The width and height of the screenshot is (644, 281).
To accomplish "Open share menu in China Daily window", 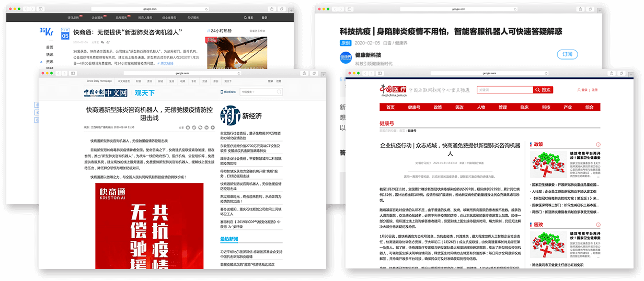I will pyautogui.click(x=305, y=73).
